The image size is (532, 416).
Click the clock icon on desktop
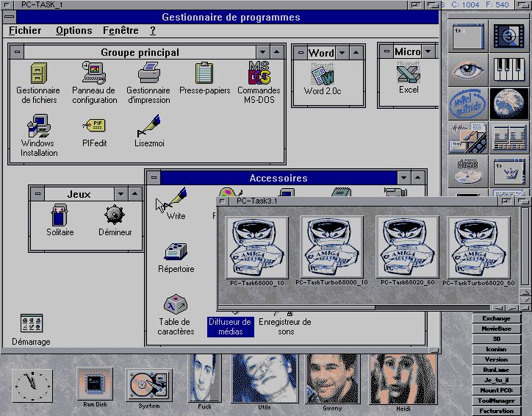click(x=32, y=386)
